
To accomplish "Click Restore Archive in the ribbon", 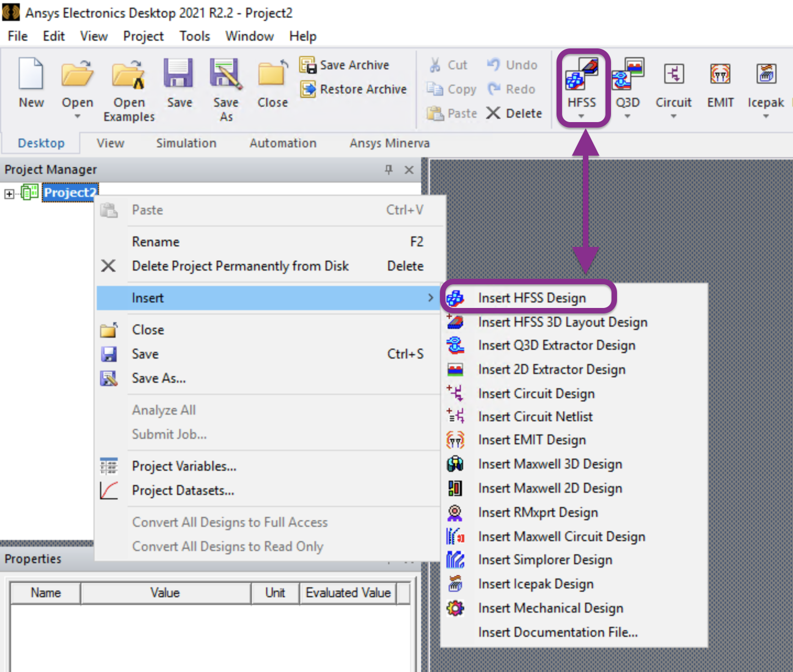I will tap(354, 89).
